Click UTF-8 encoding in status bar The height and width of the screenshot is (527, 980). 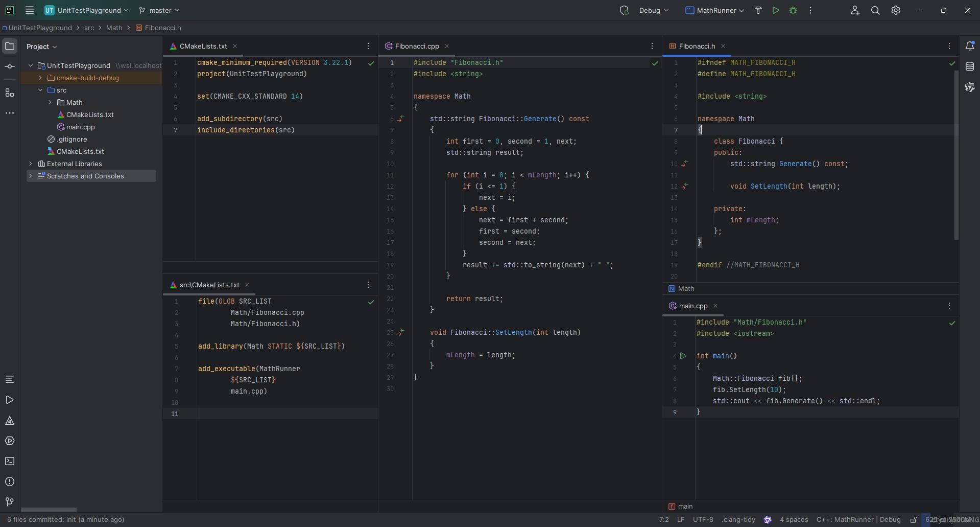click(703, 520)
